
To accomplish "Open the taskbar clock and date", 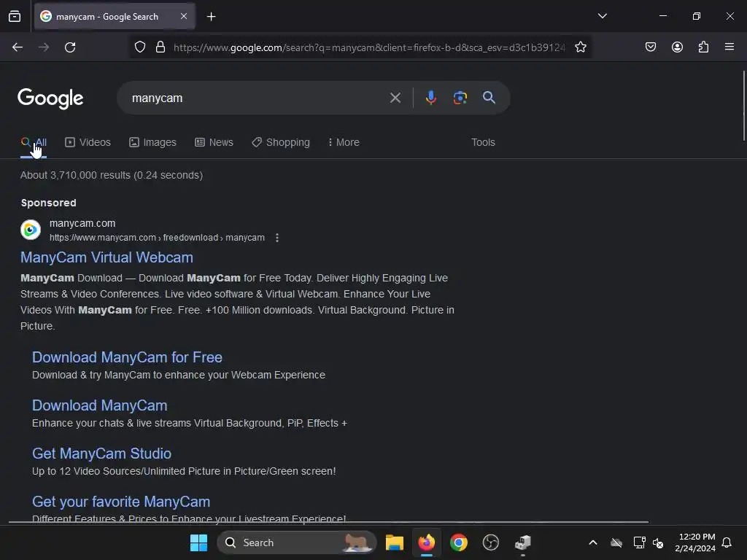I will tap(695, 542).
